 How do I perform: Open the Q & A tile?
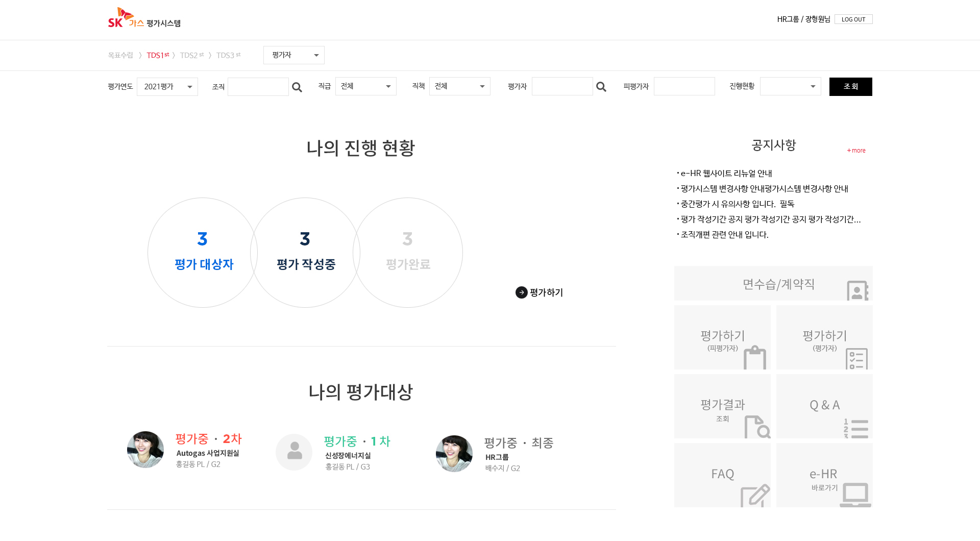point(824,406)
